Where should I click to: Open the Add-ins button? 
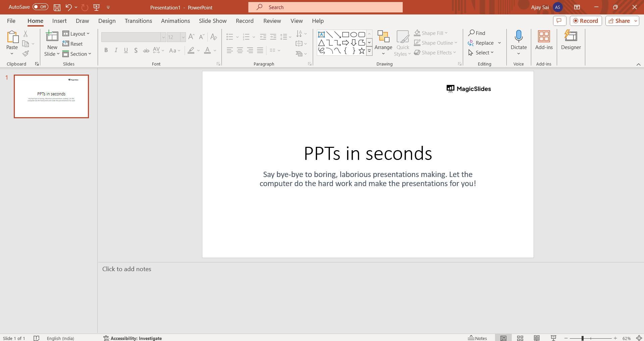(x=544, y=40)
